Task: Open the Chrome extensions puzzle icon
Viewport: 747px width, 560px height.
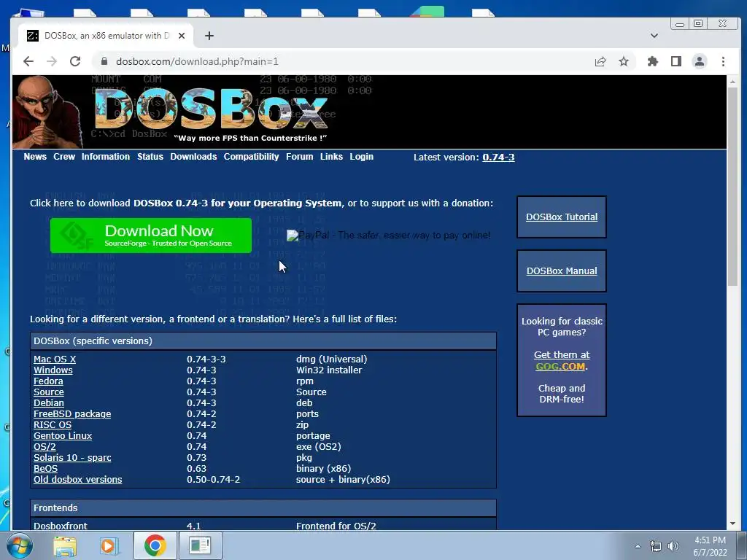Action: (653, 61)
